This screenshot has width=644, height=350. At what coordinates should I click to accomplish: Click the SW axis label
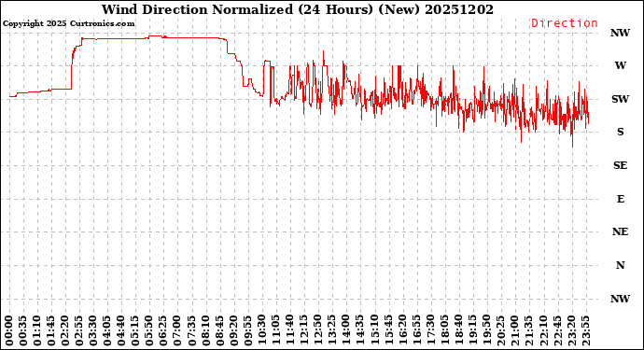(620, 99)
